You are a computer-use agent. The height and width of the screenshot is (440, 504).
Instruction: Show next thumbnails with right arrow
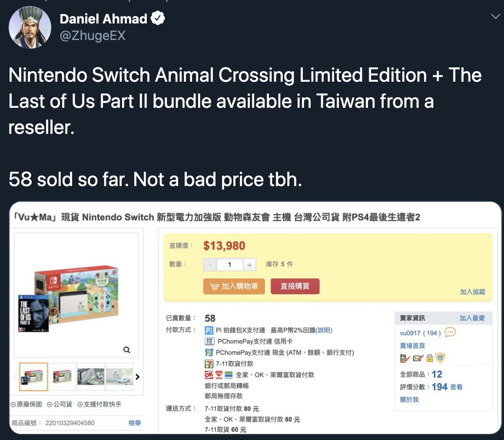(138, 377)
